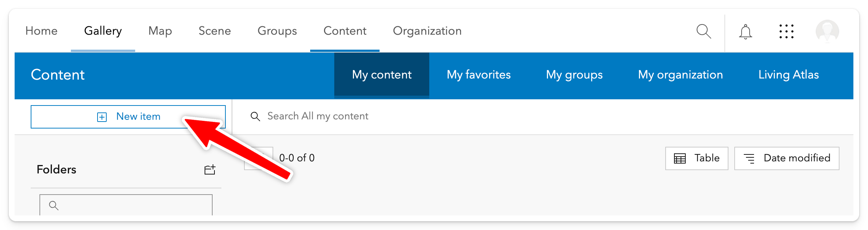
Task: Open the Groups menu item
Action: pyautogui.click(x=277, y=31)
